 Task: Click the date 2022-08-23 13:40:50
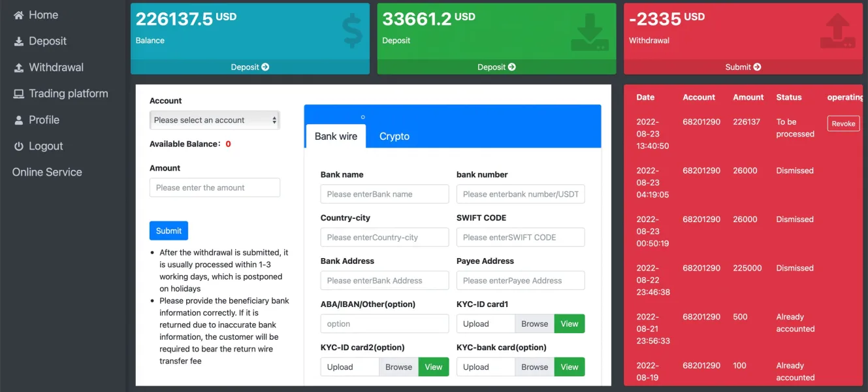pos(652,134)
